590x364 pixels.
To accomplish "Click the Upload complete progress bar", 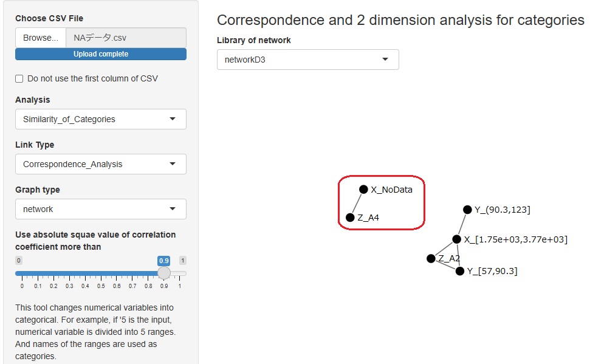I will coord(100,54).
